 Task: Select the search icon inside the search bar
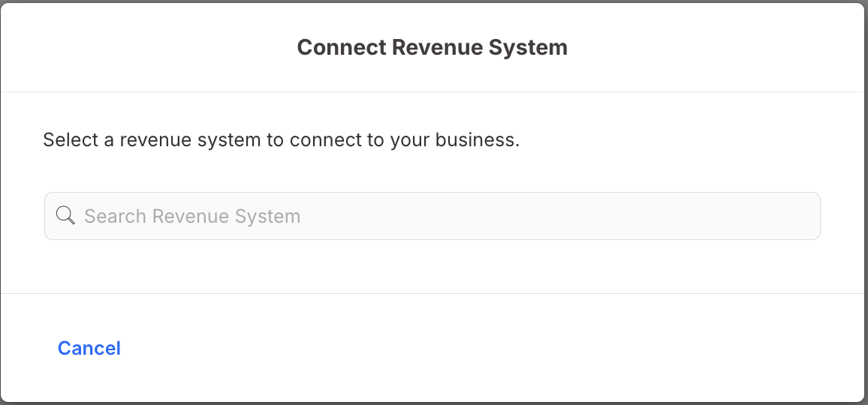point(66,216)
